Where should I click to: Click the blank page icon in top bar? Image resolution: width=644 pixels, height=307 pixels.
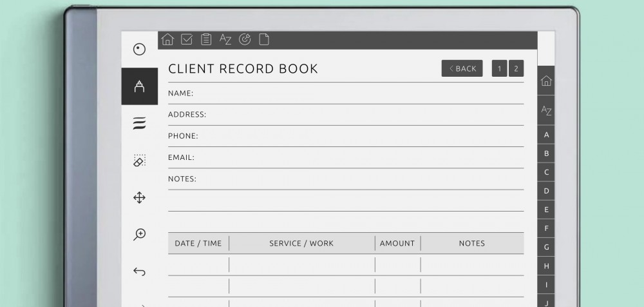tap(264, 39)
